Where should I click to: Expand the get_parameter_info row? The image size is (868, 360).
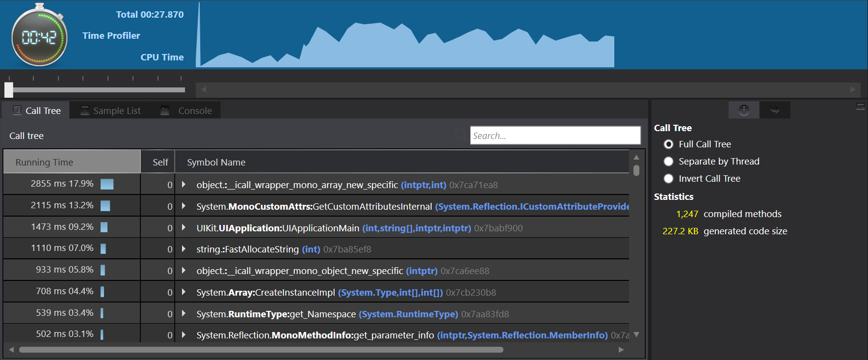[x=184, y=334]
